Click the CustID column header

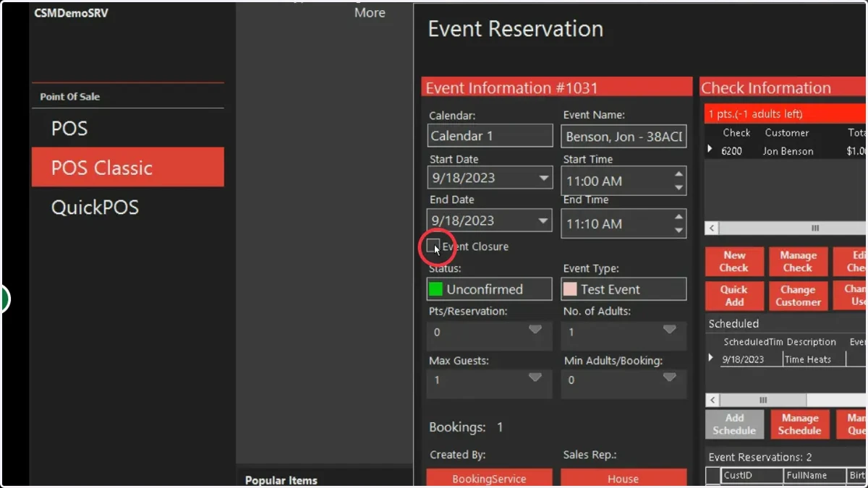pyautogui.click(x=752, y=476)
